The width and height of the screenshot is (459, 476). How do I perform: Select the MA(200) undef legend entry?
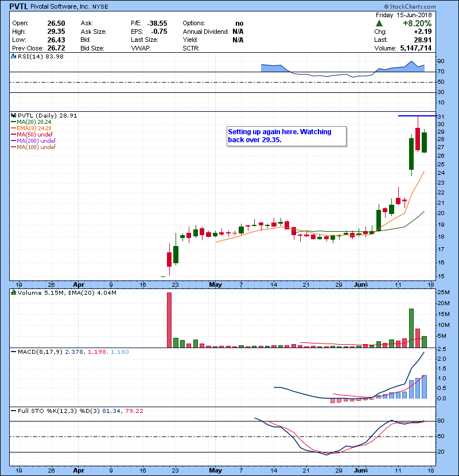click(x=33, y=141)
